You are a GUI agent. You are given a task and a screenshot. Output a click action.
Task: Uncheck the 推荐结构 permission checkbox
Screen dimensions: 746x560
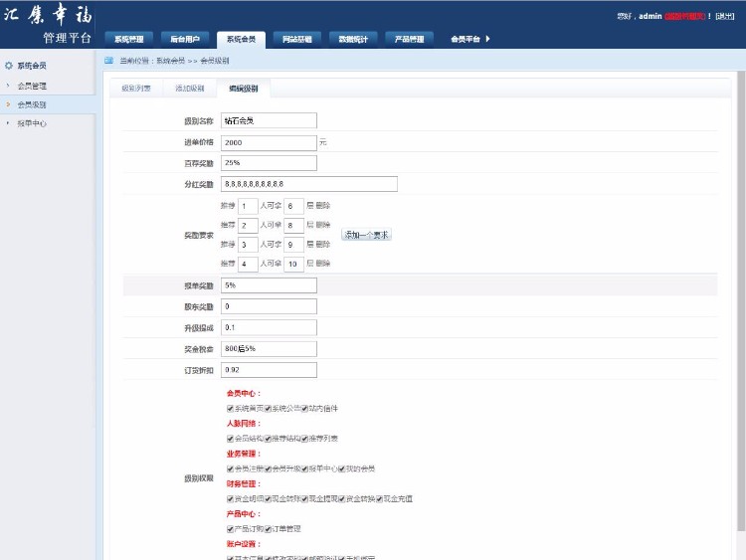(x=268, y=439)
